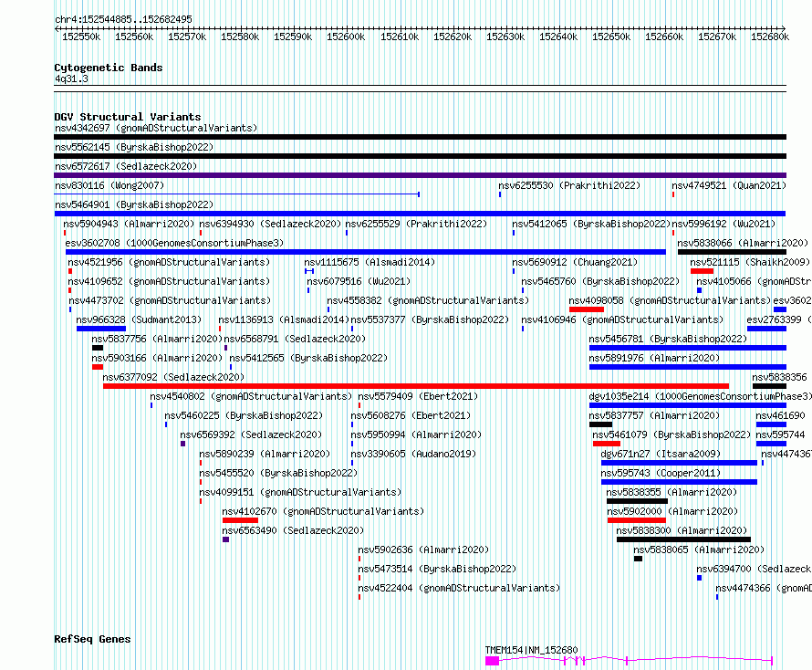Viewport: 812px width, 670px height.
Task: Click the blue nsv595744 variant bar
Action: (771, 444)
